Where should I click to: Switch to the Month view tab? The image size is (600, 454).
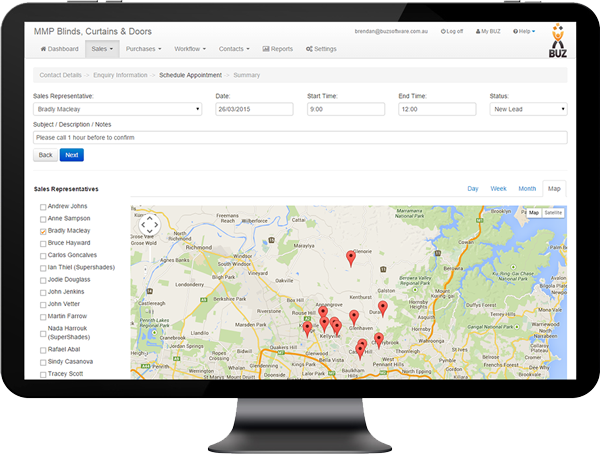point(527,189)
